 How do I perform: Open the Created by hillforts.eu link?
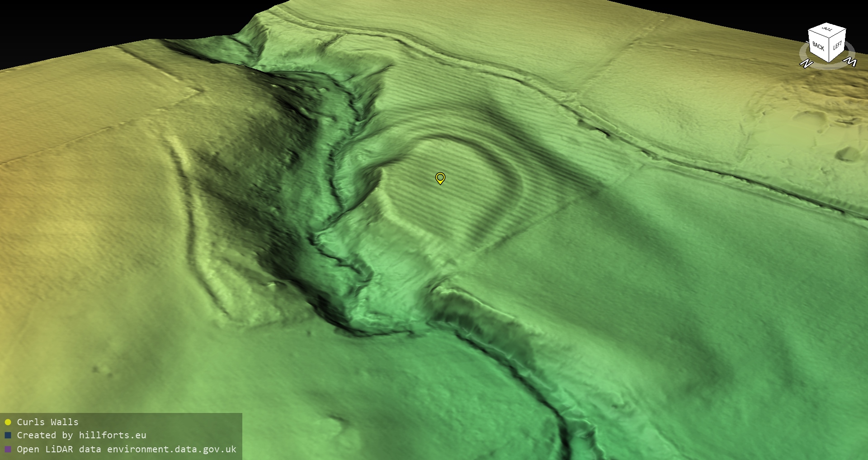point(81,435)
